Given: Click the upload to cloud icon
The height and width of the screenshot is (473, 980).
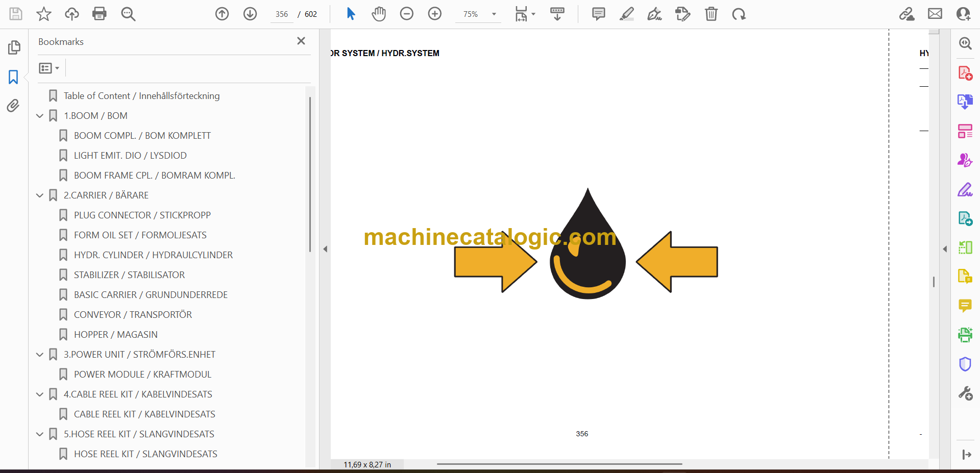Looking at the screenshot, I should click(72, 14).
